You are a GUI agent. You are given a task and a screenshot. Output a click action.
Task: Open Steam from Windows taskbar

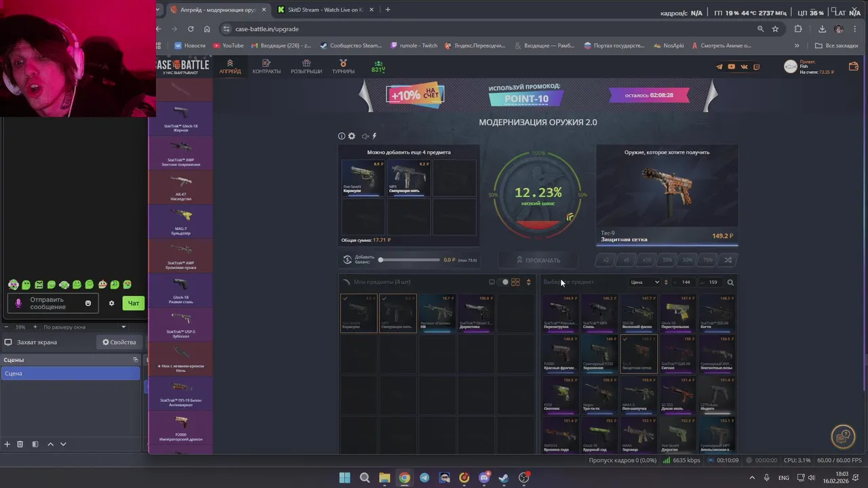(504, 478)
